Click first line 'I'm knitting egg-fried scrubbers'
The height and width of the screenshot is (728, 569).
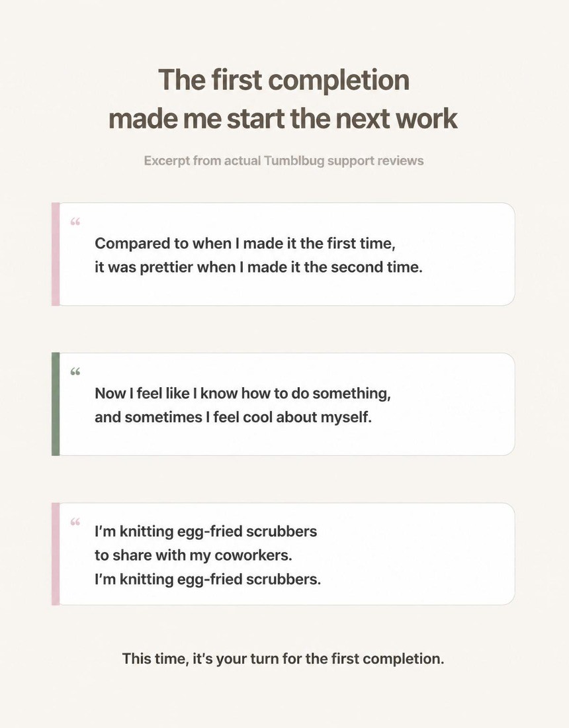(x=206, y=531)
